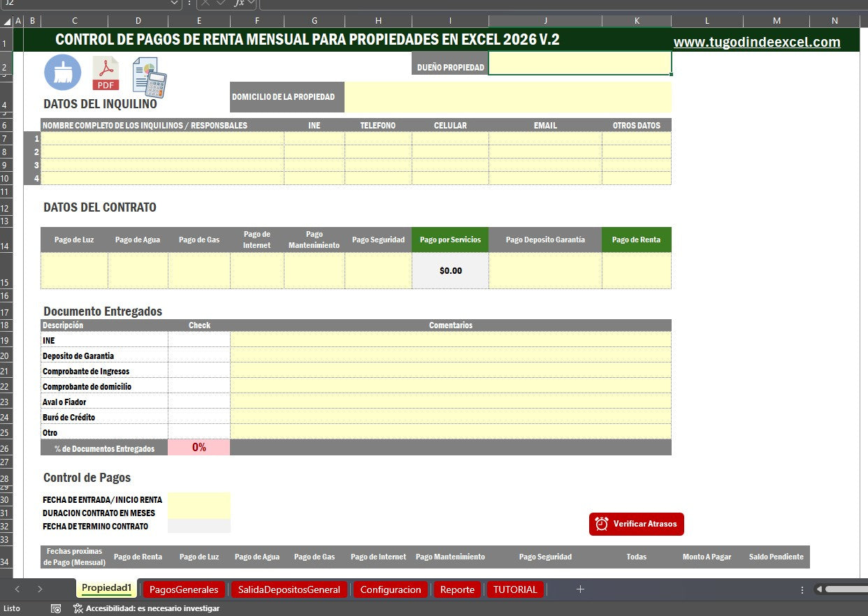Check the Aval o Fiador checkbox

pos(199,401)
